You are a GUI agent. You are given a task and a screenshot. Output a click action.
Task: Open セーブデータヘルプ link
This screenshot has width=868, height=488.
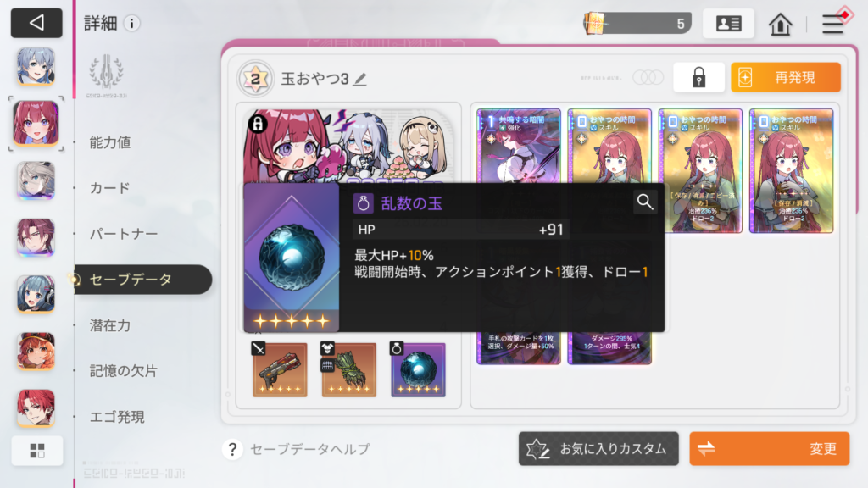296,449
